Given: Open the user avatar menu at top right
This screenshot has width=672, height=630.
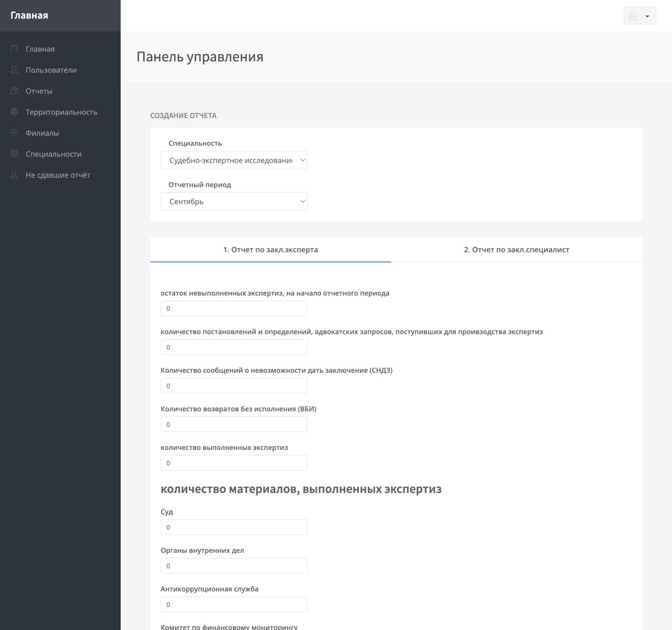Looking at the screenshot, I should point(639,16).
